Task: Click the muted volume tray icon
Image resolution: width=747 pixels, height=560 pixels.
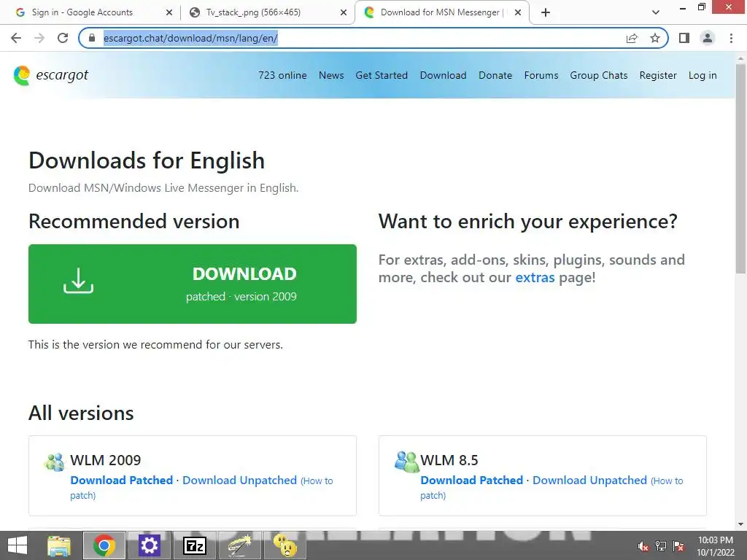Action: [643, 546]
